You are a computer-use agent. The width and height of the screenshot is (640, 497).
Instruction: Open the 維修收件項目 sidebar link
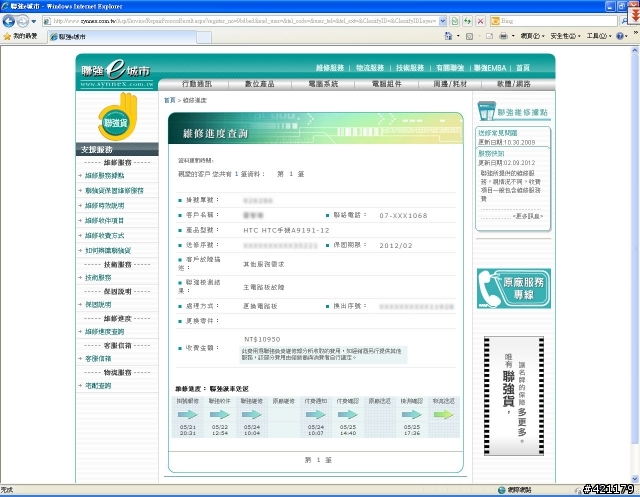point(104,221)
